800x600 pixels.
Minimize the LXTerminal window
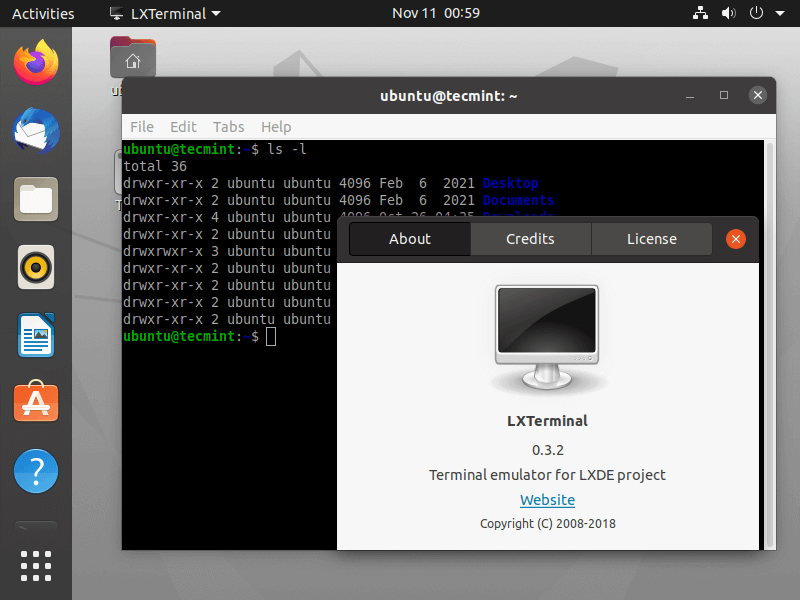[x=690, y=95]
